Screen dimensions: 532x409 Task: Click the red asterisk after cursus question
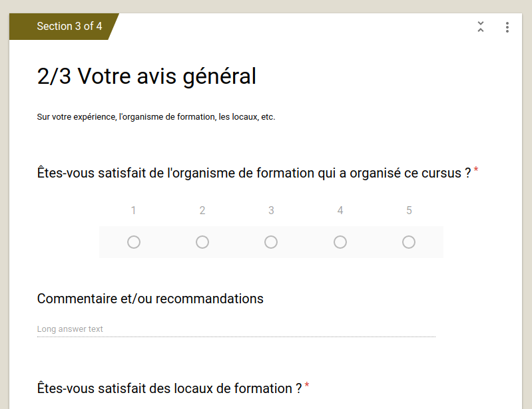(475, 170)
